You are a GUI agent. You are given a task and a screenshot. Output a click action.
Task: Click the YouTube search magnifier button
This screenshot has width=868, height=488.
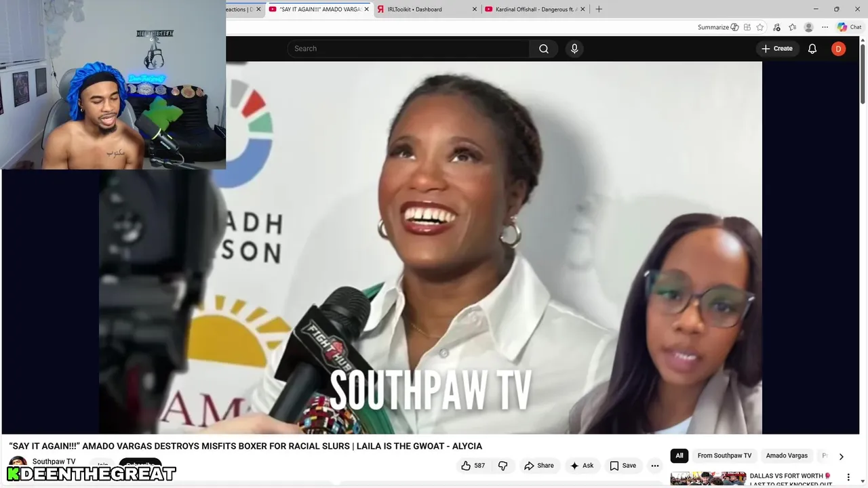(543, 49)
